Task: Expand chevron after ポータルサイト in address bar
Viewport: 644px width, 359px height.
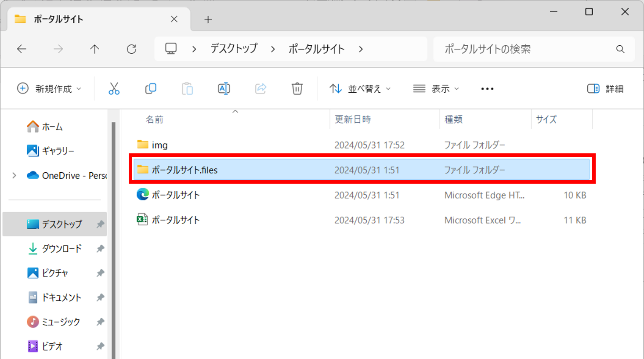Action: 361,49
